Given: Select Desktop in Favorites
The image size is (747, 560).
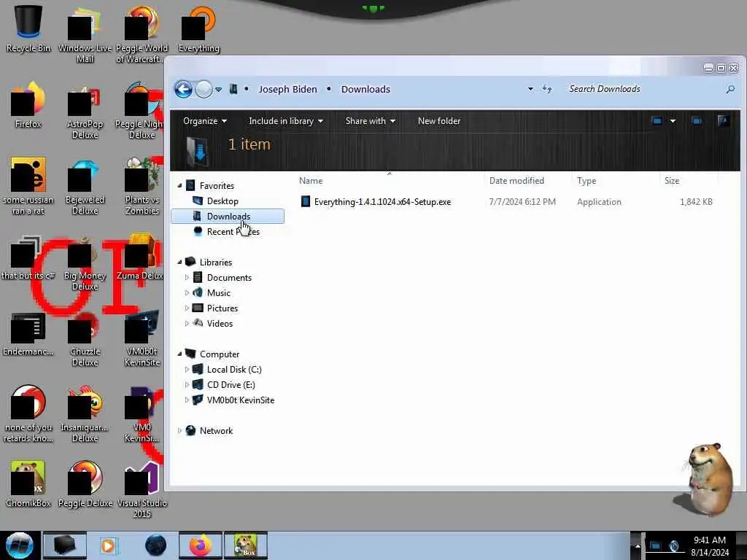Looking at the screenshot, I should pyautogui.click(x=222, y=201).
